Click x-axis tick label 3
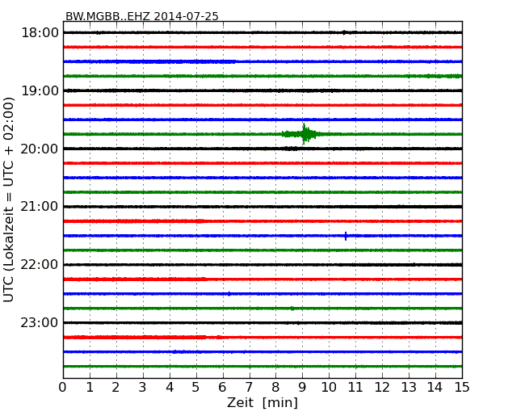The image size is (525, 420). (x=143, y=388)
